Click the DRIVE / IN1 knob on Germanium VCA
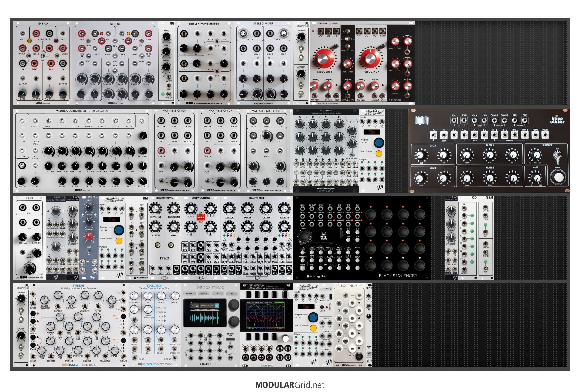 click(x=155, y=209)
